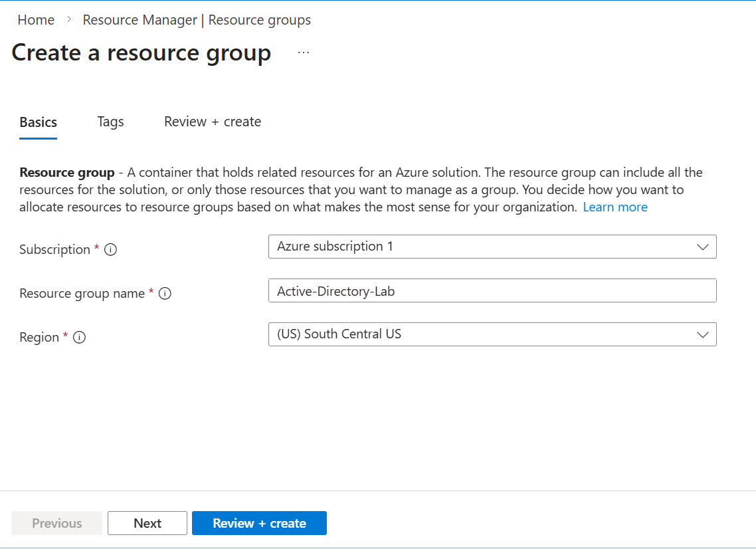
Task: Open the Learn more link
Action: (615, 207)
